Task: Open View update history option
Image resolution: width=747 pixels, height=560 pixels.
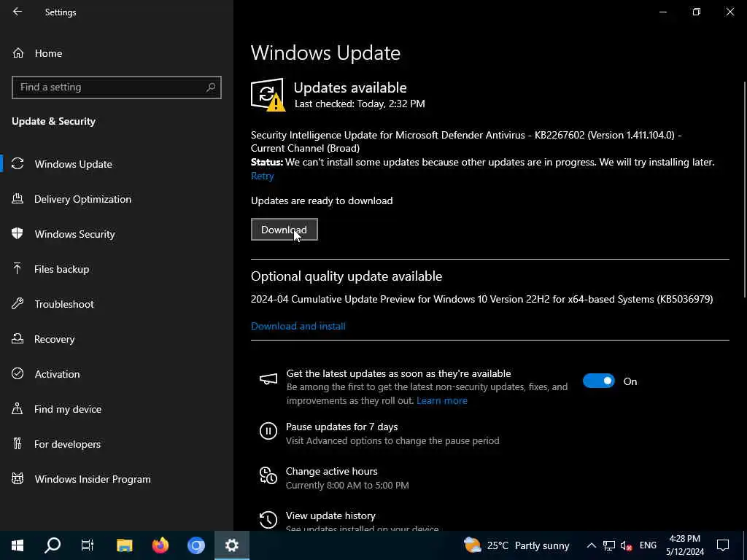Action: point(330,516)
